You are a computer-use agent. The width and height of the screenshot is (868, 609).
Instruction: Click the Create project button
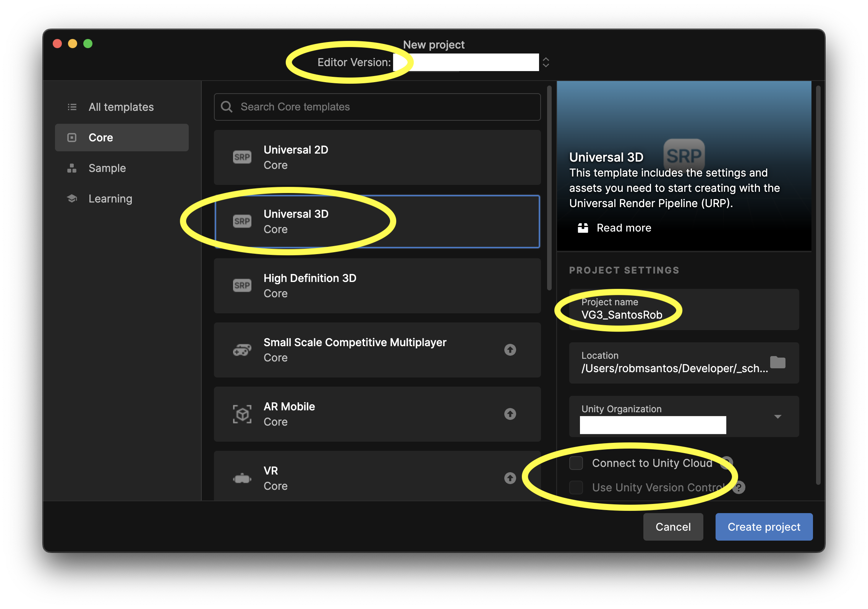(x=764, y=527)
